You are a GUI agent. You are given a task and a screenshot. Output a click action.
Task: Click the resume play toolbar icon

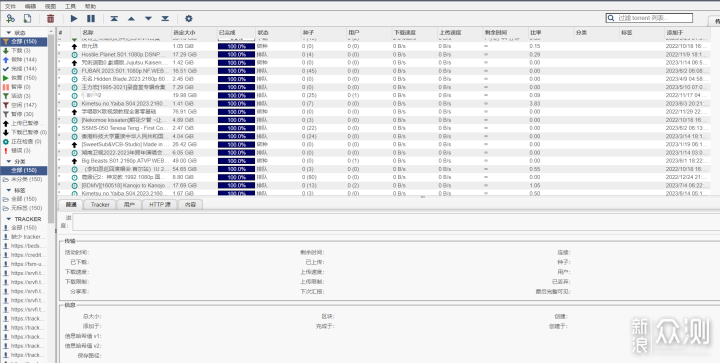[74, 18]
